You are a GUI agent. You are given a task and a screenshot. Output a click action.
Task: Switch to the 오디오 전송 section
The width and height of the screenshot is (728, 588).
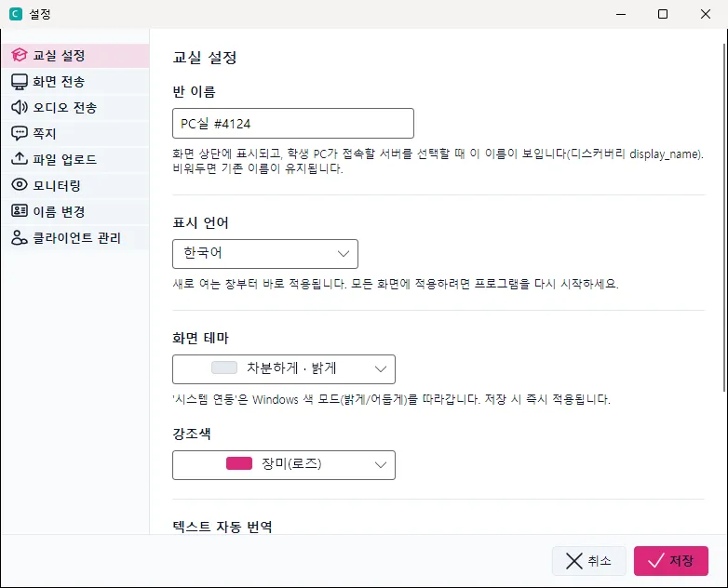[75, 108]
